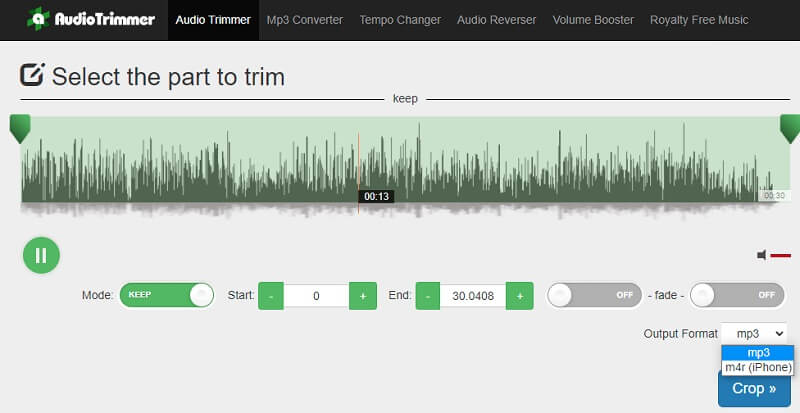Open the Mp3 Converter tab

point(304,19)
